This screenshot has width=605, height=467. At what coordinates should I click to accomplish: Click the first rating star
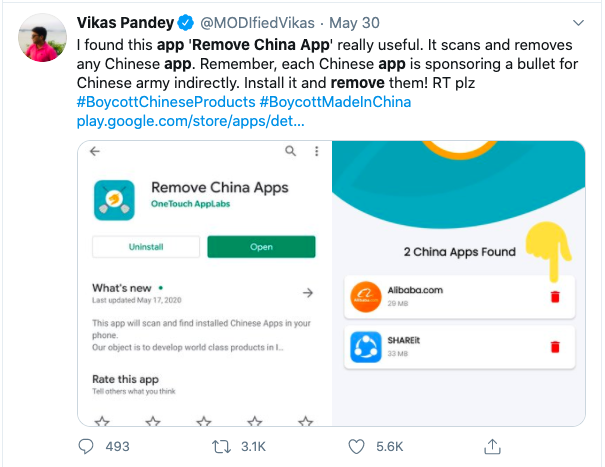click(98, 422)
